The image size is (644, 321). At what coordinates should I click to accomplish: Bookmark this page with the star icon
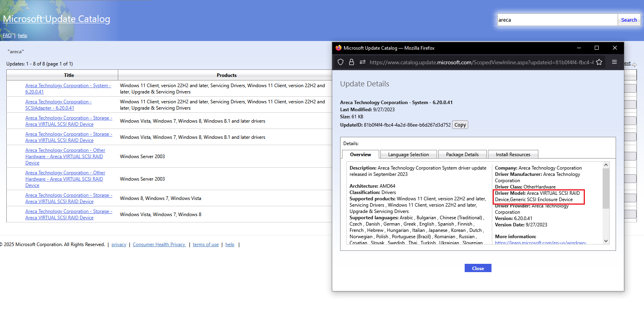(x=599, y=62)
